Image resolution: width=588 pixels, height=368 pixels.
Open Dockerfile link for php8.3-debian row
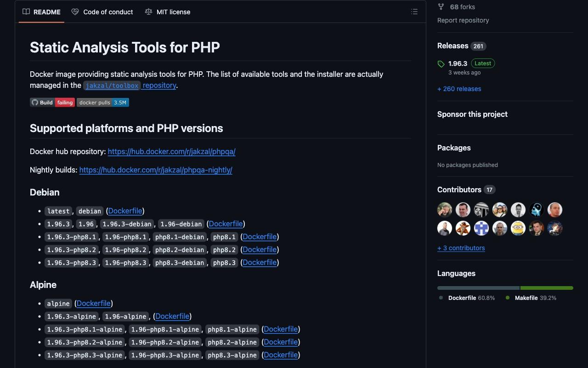pos(260,262)
